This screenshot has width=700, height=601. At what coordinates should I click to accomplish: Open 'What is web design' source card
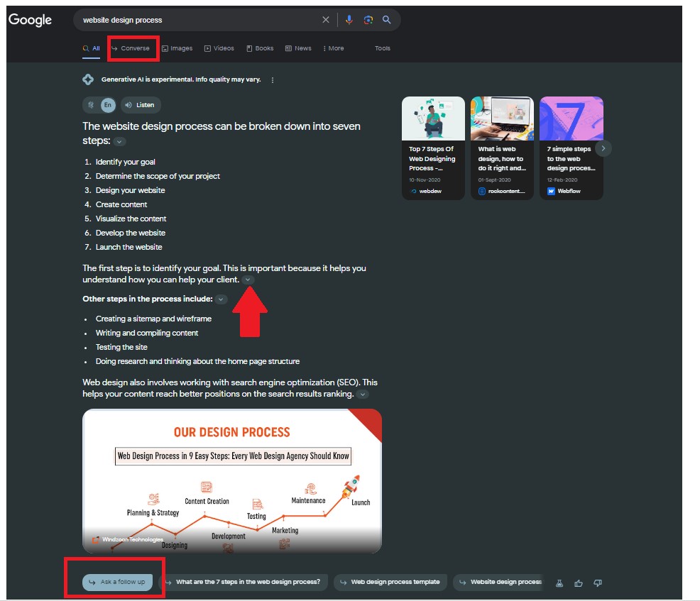(502, 148)
